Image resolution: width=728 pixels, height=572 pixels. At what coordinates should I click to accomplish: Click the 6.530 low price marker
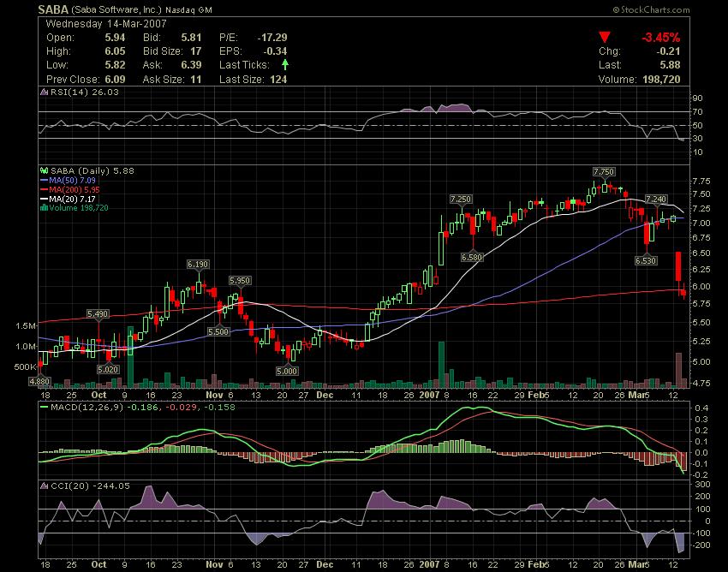(x=646, y=260)
